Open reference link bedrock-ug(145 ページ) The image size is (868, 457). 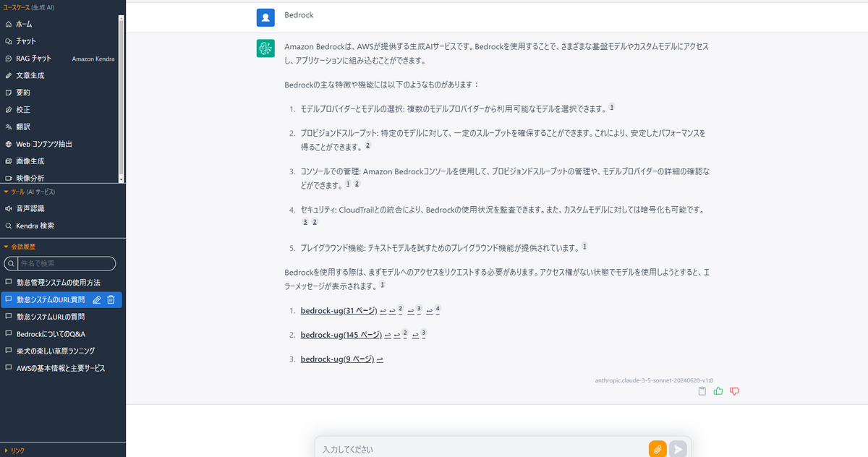[x=341, y=335]
